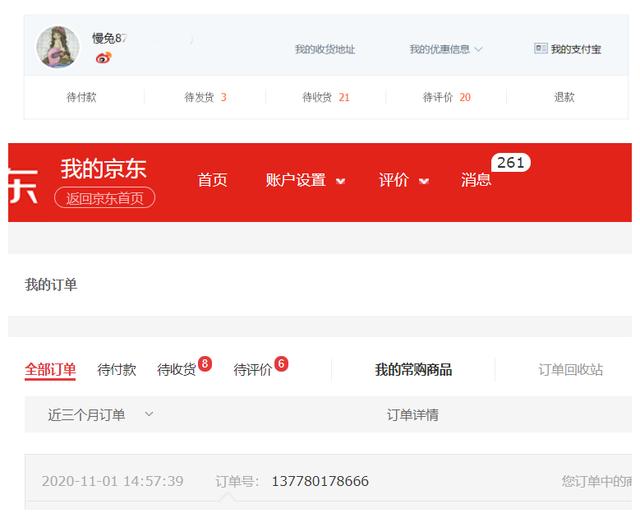Click 我的订单 heading

click(x=51, y=285)
